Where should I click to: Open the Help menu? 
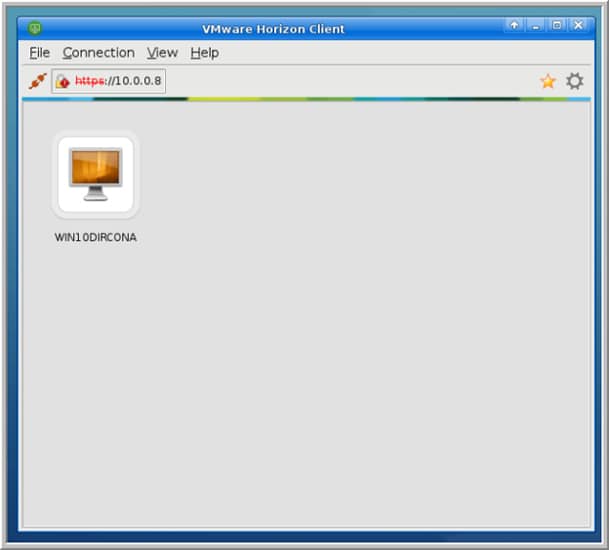pos(205,53)
